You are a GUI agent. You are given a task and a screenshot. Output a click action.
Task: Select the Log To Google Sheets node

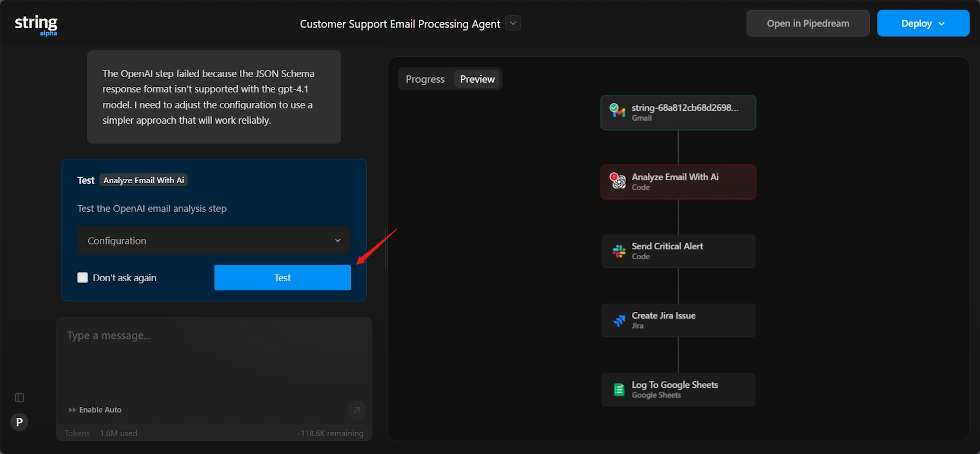[678, 390]
